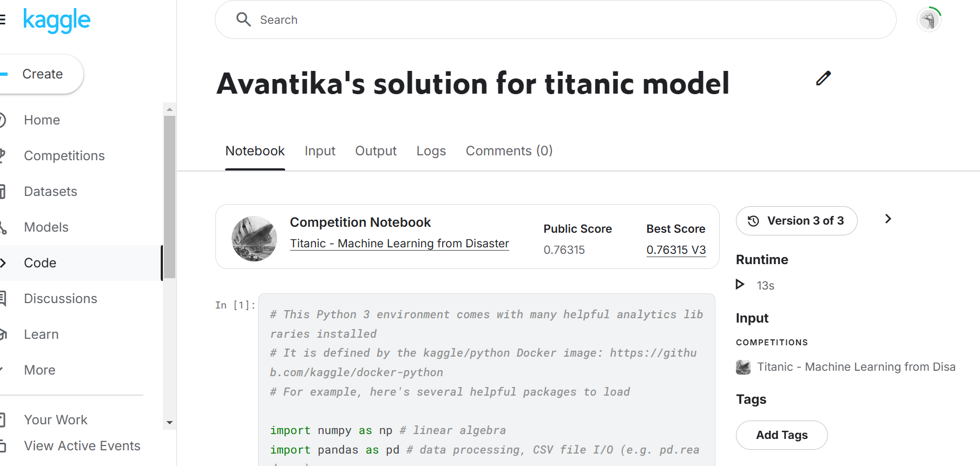Open Models in the sidebar

click(46, 227)
